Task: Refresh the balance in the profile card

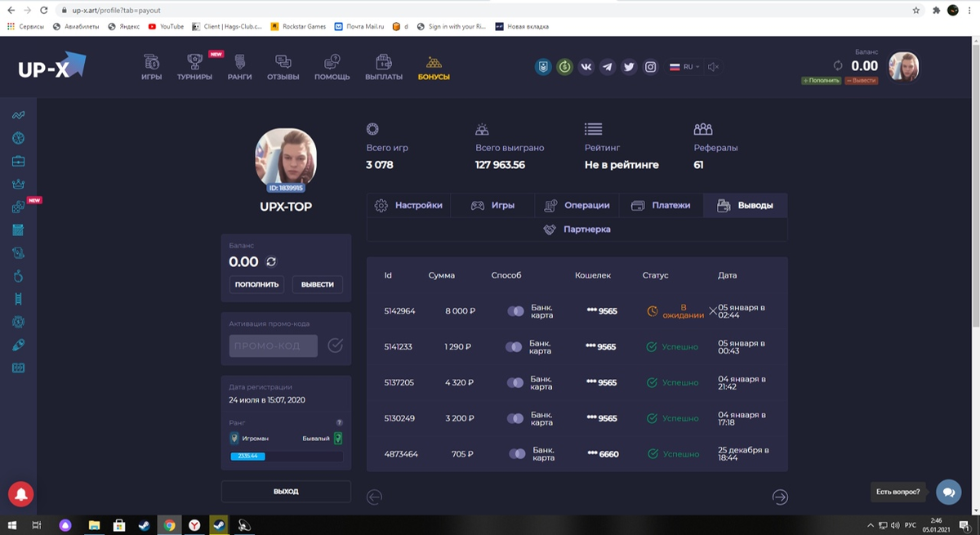Action: tap(271, 262)
